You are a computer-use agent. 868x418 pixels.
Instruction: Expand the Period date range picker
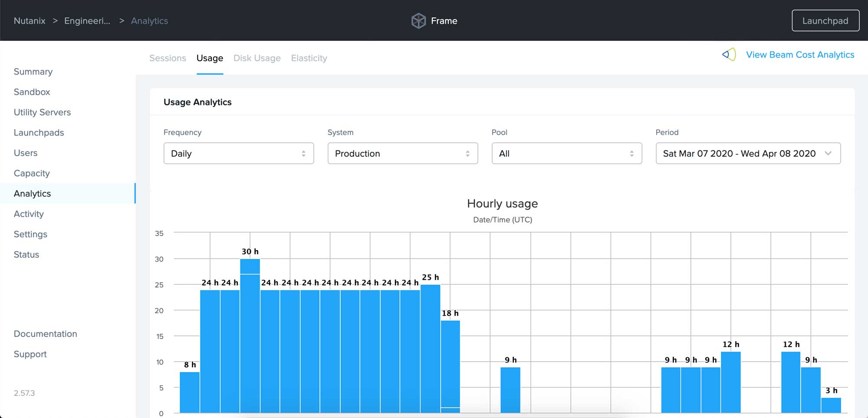point(748,153)
